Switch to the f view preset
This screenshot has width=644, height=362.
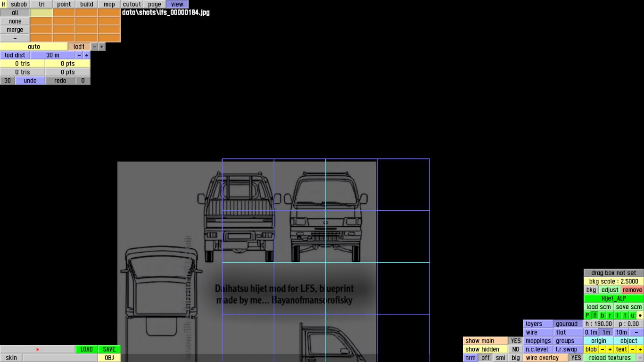[x=595, y=315]
